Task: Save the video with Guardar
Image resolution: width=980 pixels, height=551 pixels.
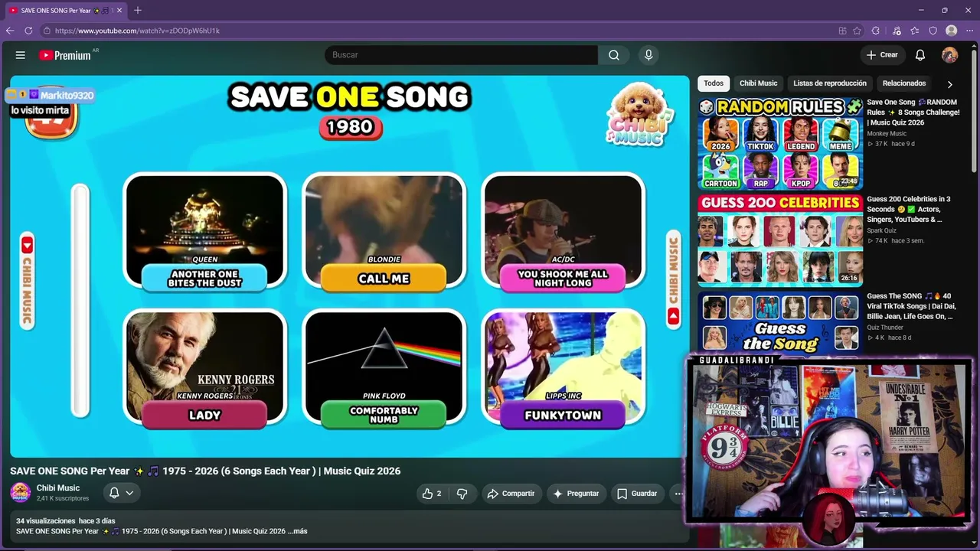Action: 637,494
